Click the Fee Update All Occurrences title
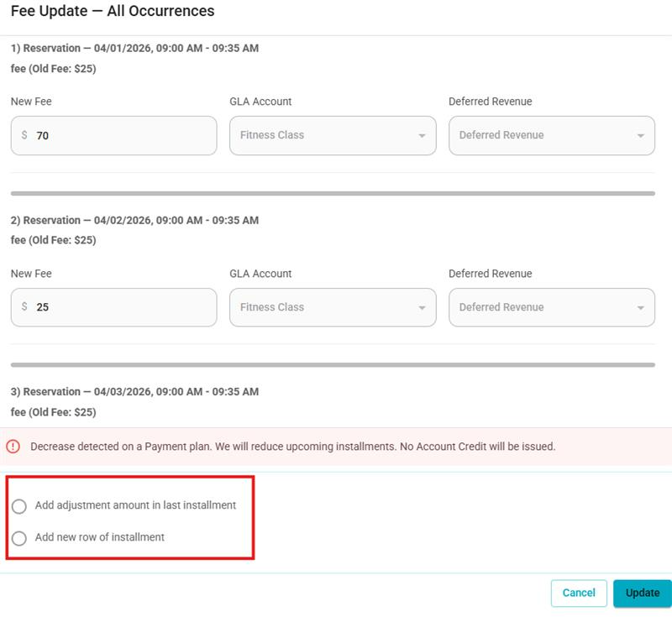This screenshot has width=672, height=617. pos(113,11)
